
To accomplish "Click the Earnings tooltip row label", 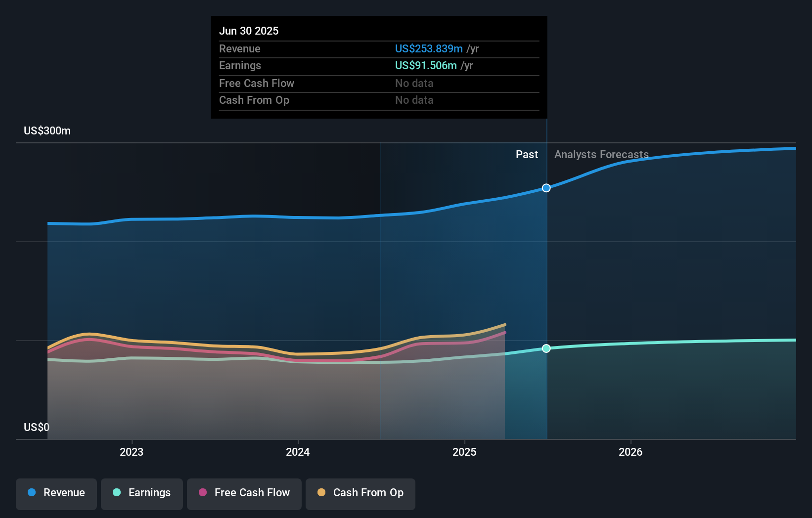I will (x=240, y=65).
